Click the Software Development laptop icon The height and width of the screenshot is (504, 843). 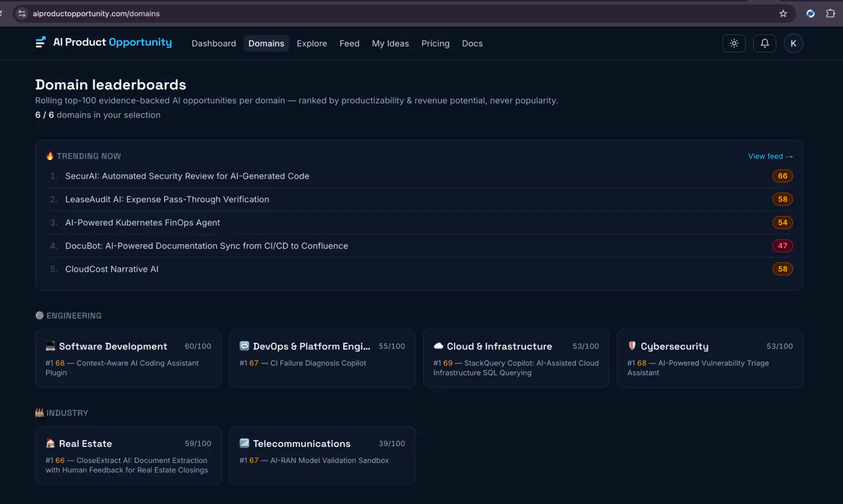[x=50, y=346]
